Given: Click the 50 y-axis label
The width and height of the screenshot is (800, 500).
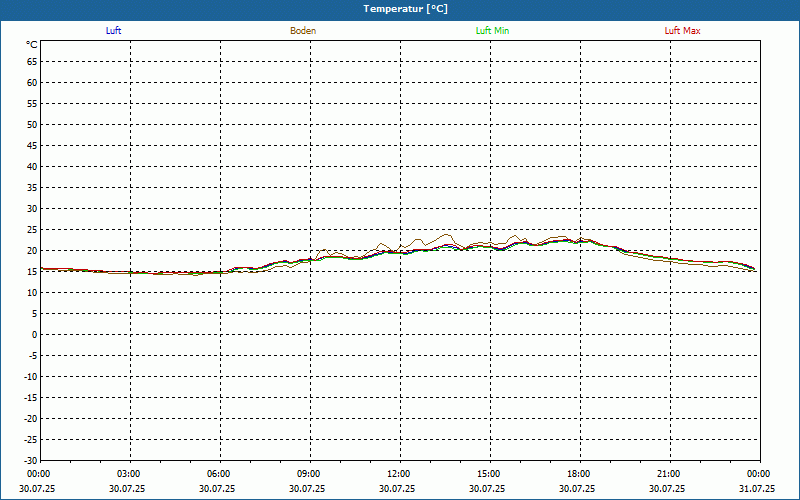Looking at the screenshot, I should tap(32, 124).
